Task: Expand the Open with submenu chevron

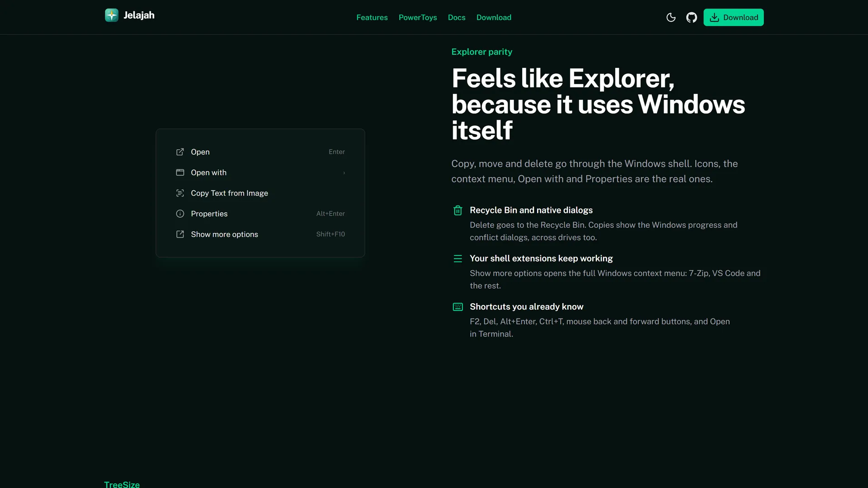Action: click(x=344, y=173)
